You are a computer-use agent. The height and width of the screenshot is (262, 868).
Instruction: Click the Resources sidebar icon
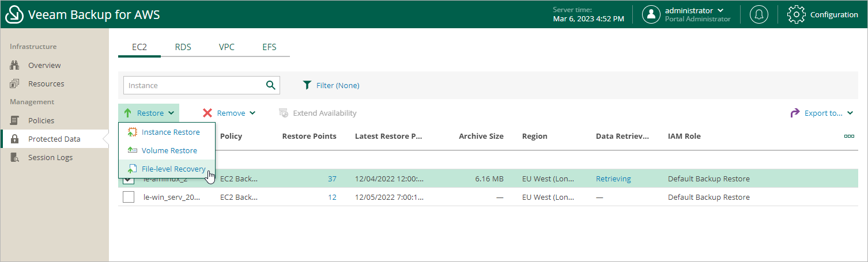(x=16, y=83)
